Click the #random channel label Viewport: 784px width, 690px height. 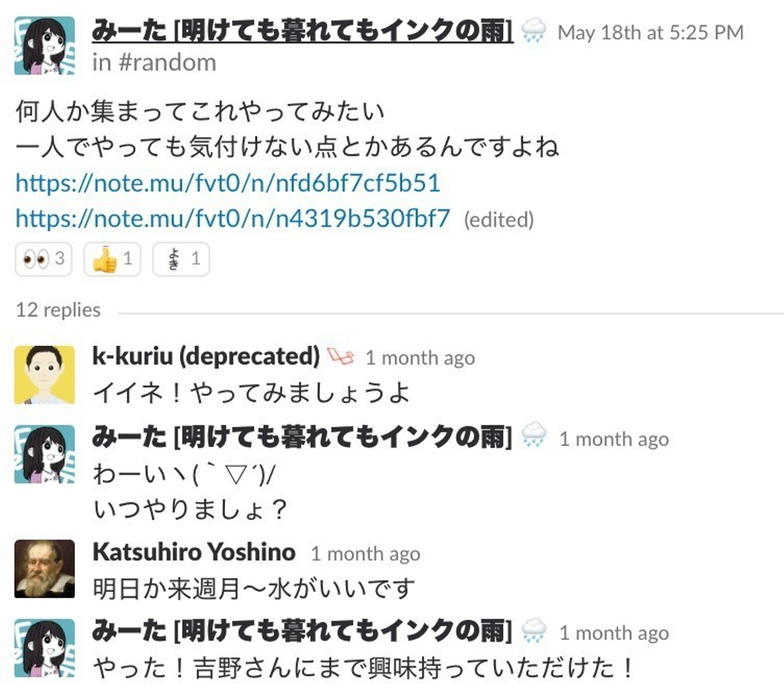click(167, 63)
